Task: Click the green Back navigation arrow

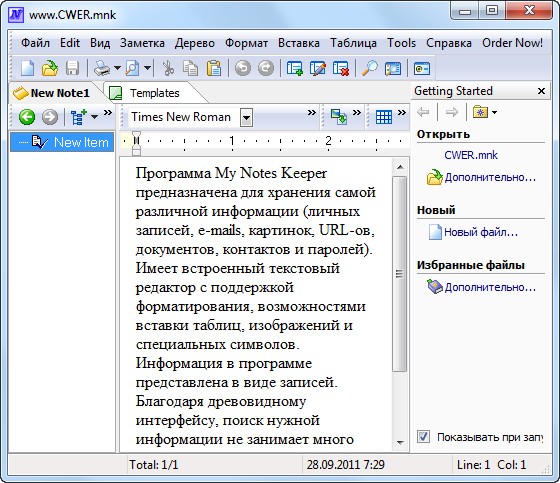Action: (27, 117)
